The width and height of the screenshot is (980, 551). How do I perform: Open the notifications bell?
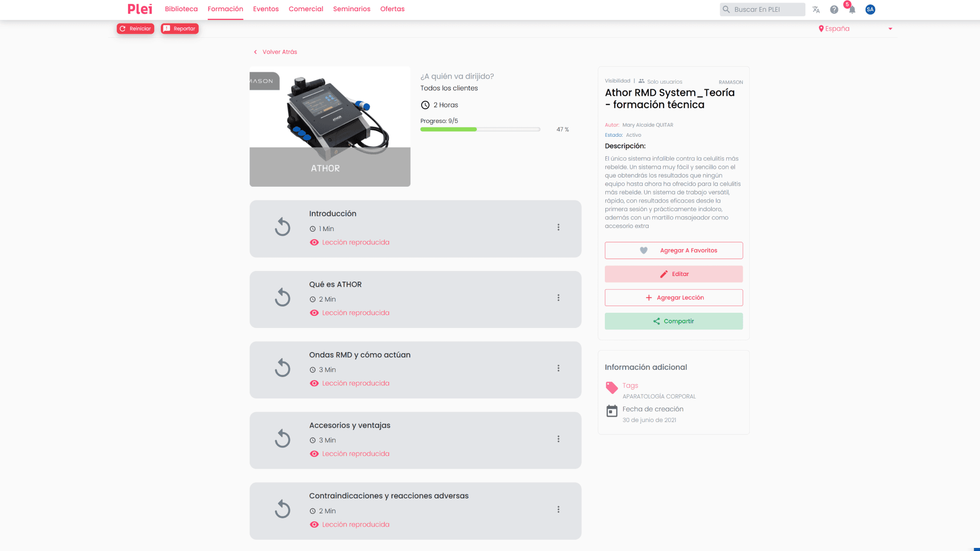click(x=852, y=10)
